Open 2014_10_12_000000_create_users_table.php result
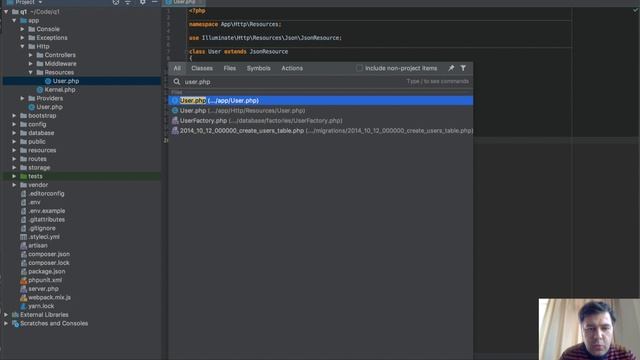 [x=321, y=131]
